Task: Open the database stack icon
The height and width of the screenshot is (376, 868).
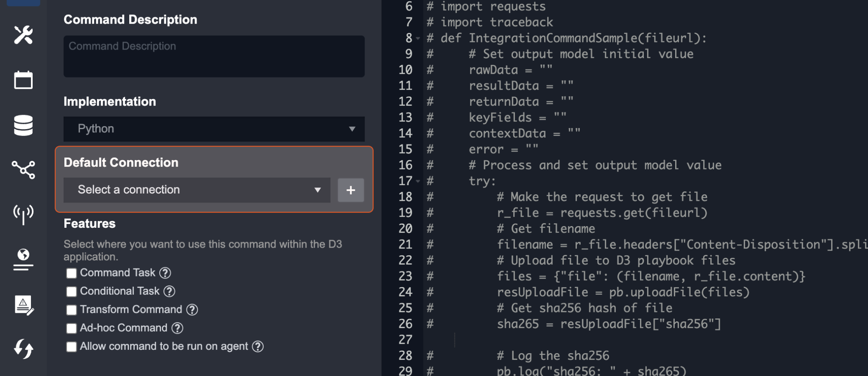Action: coord(23,125)
